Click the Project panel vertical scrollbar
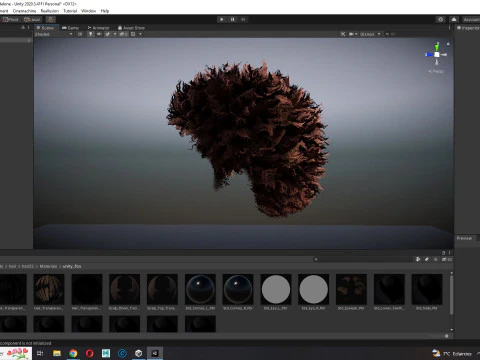Viewport: 480px width, 360px height. coord(452,295)
